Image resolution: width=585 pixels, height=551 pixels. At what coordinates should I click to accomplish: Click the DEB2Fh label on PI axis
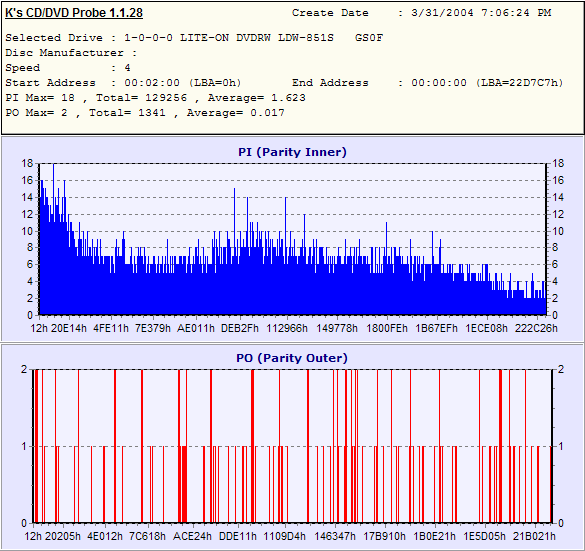coord(240,328)
